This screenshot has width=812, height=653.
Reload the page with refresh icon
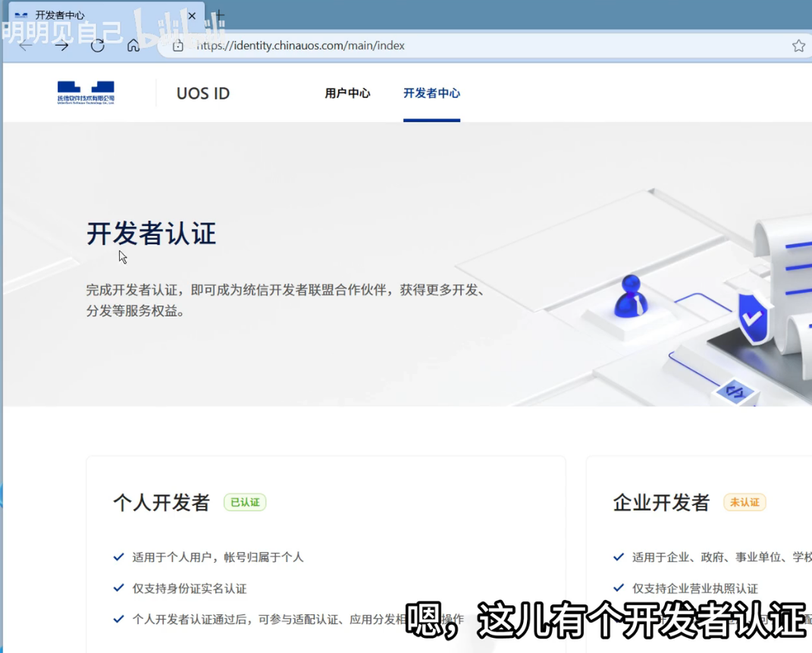(x=97, y=46)
